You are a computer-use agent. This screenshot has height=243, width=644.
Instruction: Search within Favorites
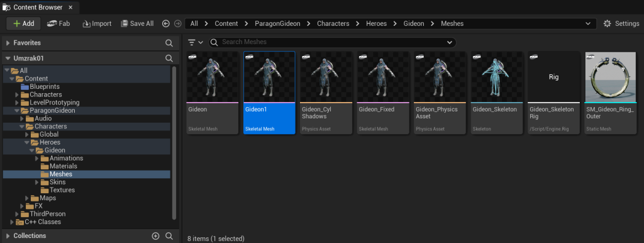coord(169,43)
